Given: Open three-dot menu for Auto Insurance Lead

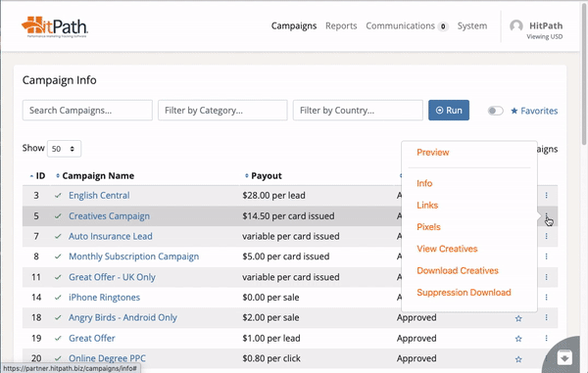Looking at the screenshot, I should click(547, 236).
